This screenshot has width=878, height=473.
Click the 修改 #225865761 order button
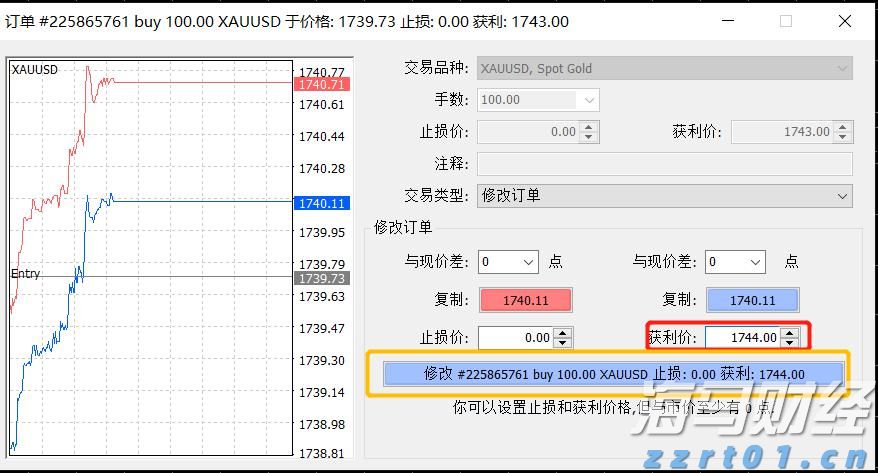click(614, 373)
